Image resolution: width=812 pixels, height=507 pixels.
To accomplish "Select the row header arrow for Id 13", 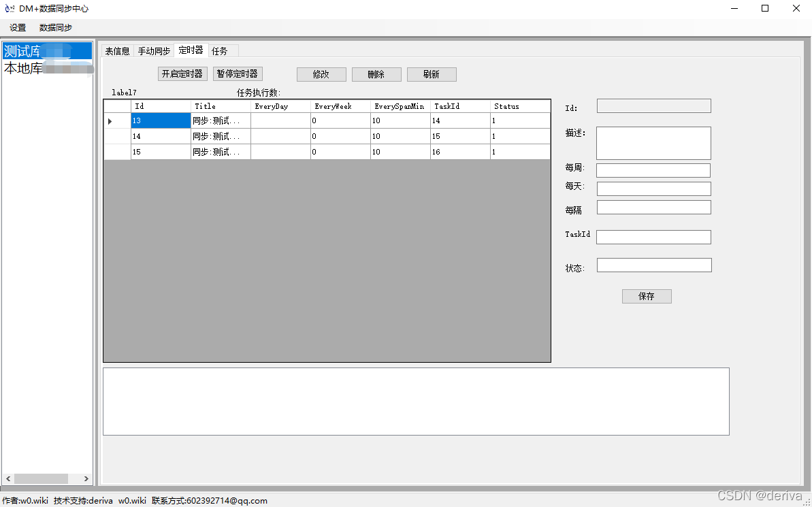I will click(117, 121).
